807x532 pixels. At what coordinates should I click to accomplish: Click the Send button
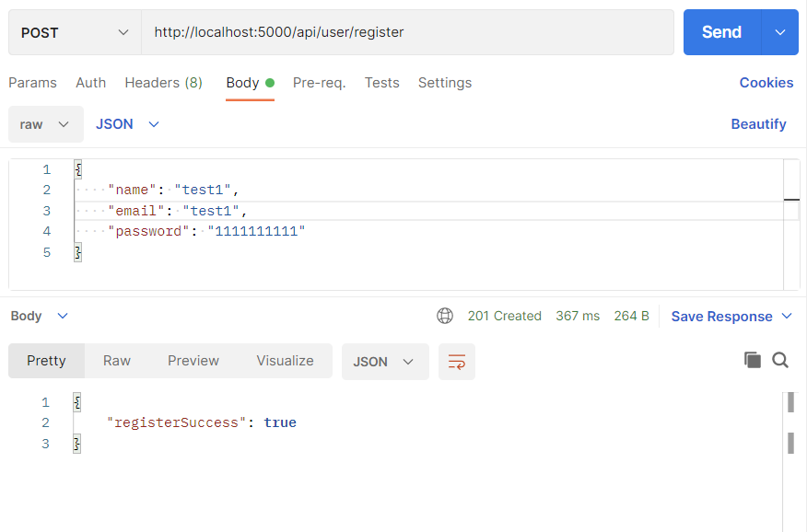click(x=721, y=32)
